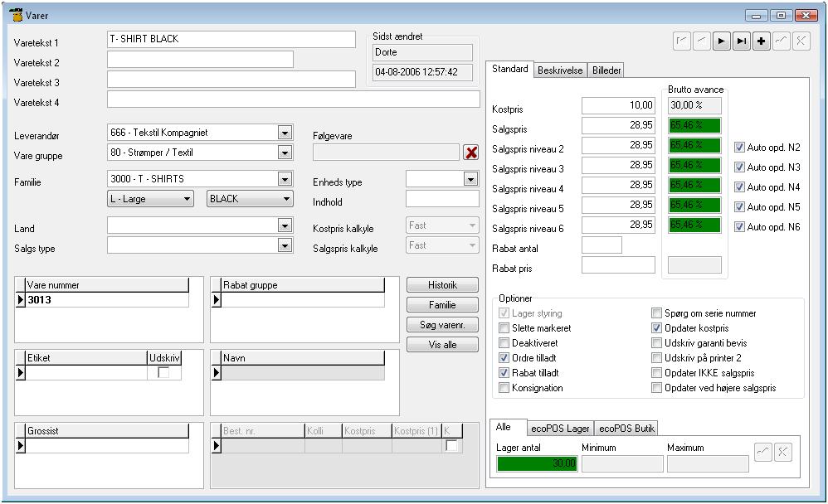Click the top toolbar save checkmark button
Viewport: 828px width, 504px height.
(782, 42)
